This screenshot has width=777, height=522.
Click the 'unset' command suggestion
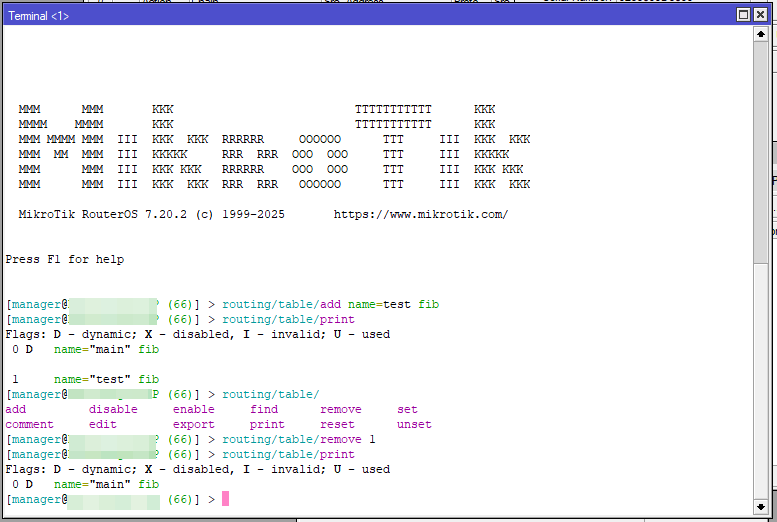(x=414, y=424)
